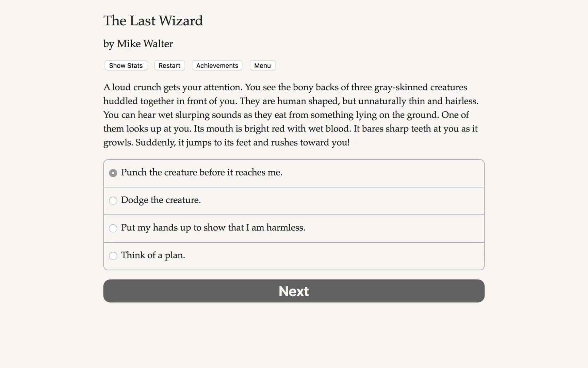Screen dimensions: 588x368
Task: Select 'Put my hands up to show that I am harmless'
Action: (x=213, y=228)
